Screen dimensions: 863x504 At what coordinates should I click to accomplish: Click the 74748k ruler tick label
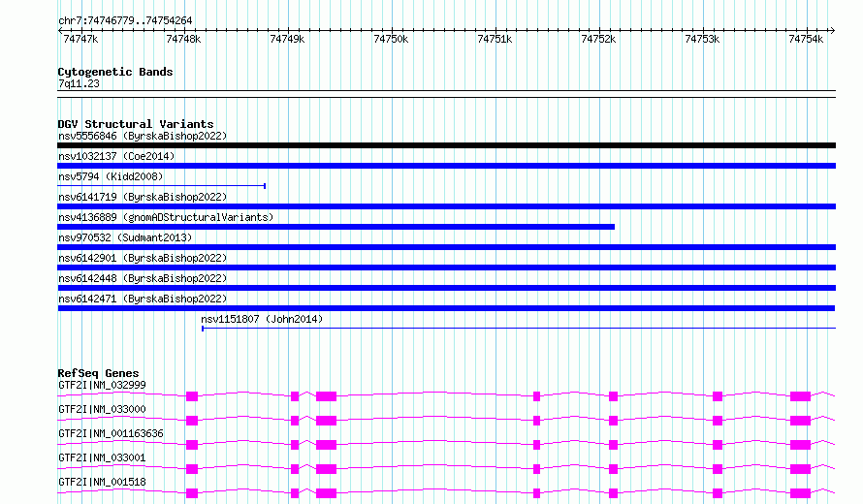pyautogui.click(x=183, y=39)
